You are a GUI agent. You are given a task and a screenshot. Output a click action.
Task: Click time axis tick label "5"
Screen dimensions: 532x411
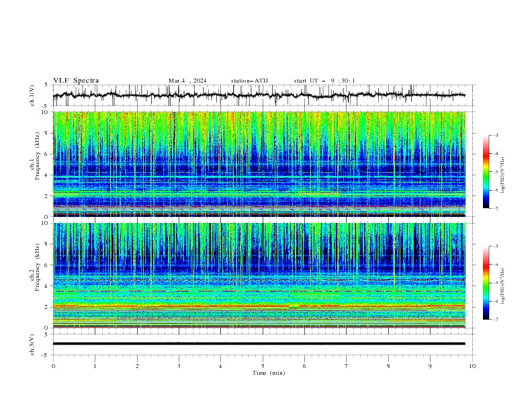point(263,366)
